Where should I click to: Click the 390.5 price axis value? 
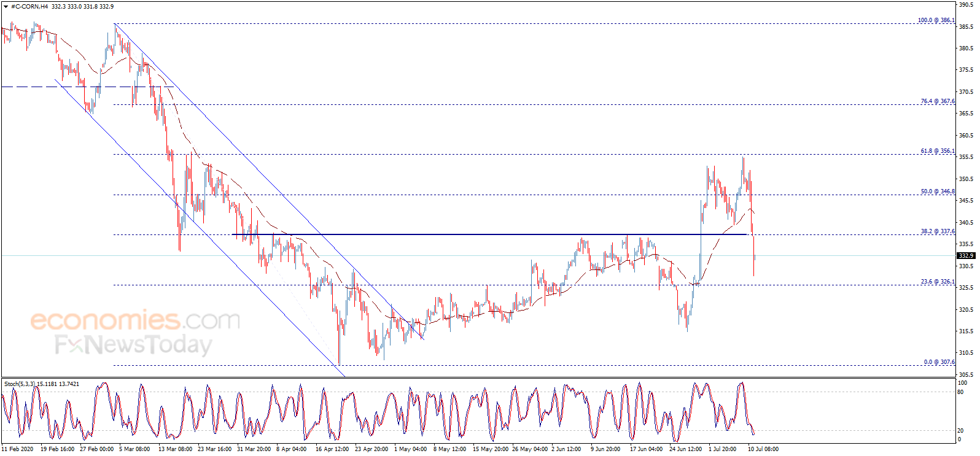tap(966, 5)
